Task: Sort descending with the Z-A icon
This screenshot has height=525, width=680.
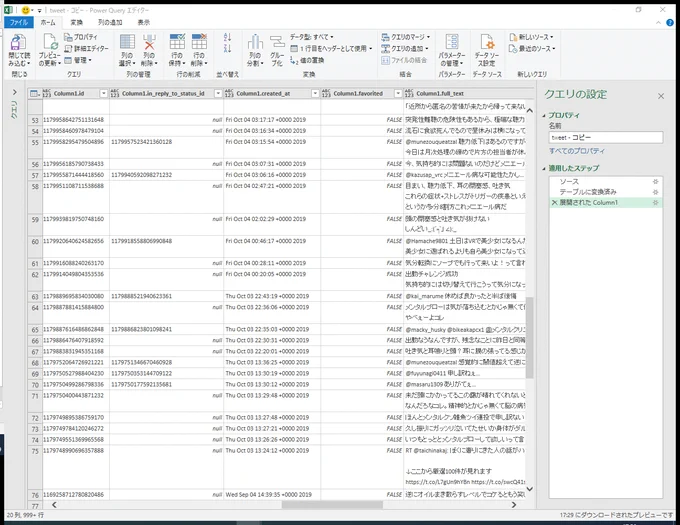Action: point(227,49)
